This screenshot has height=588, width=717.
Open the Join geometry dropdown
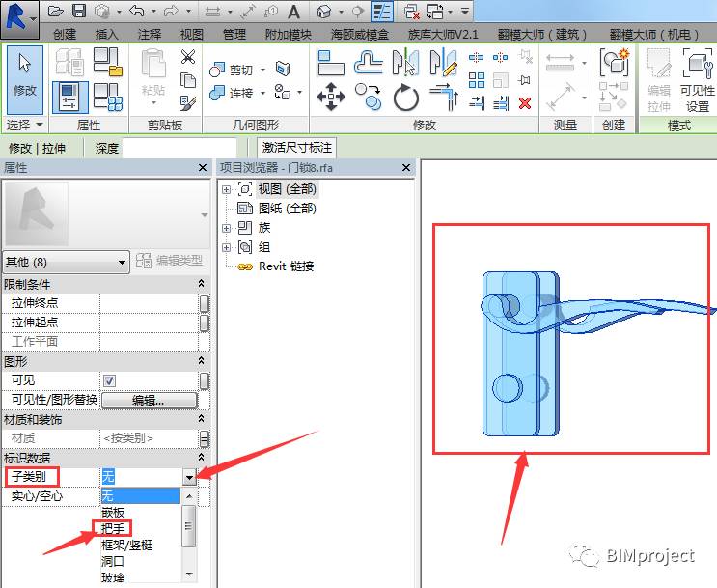262,94
